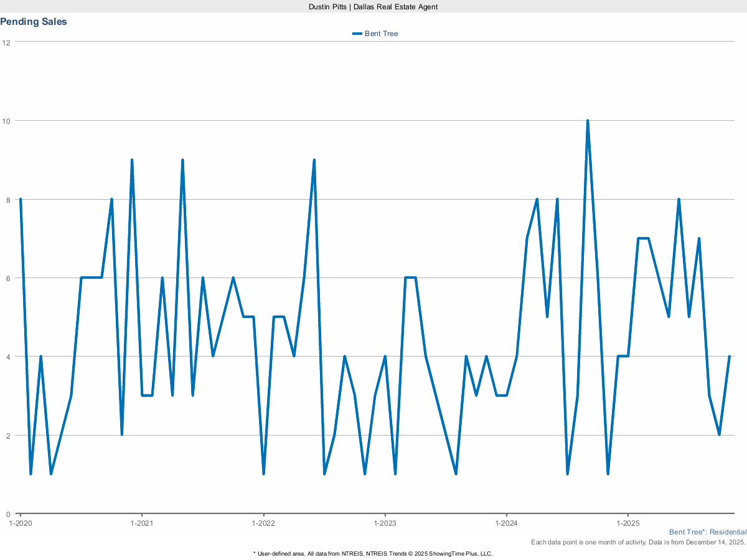Expand the 1-2024 axis category
The image size is (747, 560).
[507, 523]
